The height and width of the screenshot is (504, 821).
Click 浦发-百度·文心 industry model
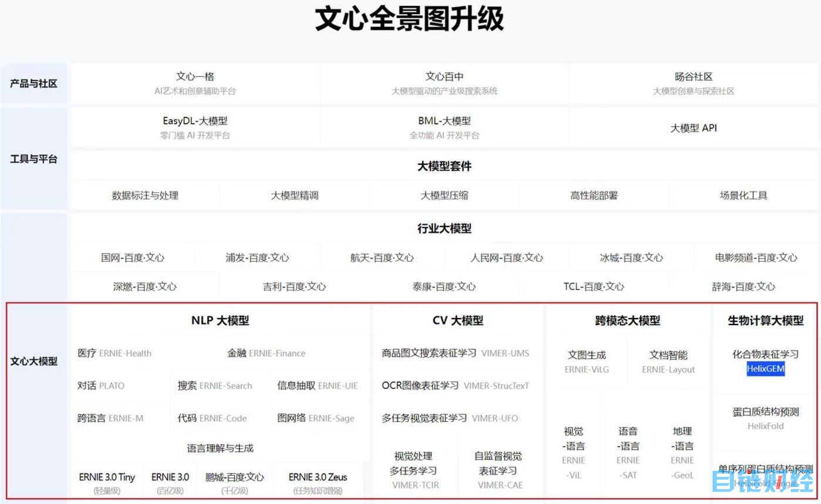[x=257, y=258]
